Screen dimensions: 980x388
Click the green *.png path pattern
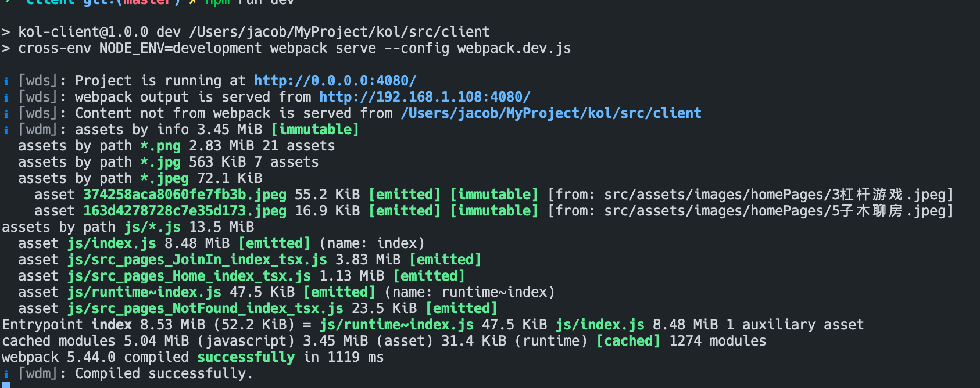tap(160, 146)
